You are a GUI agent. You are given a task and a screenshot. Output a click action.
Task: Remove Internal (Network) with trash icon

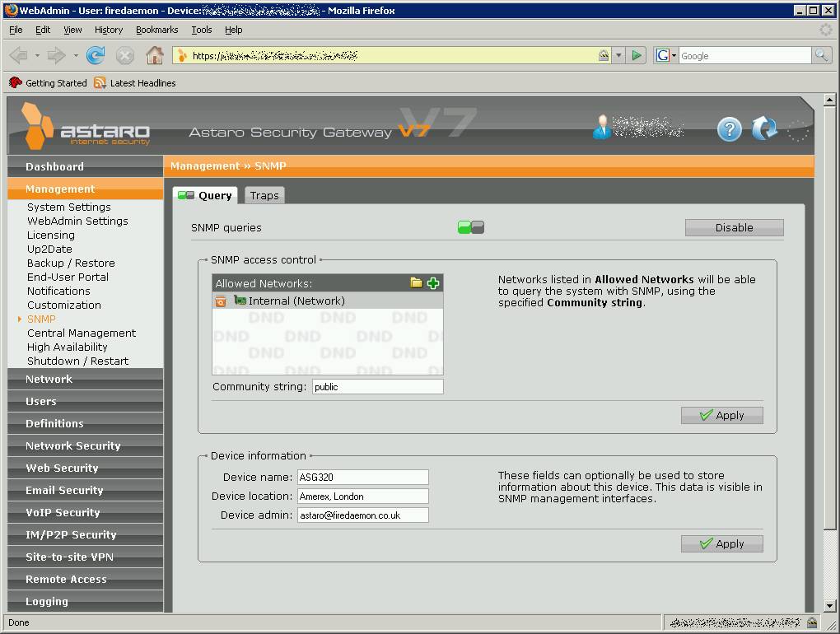click(x=221, y=301)
